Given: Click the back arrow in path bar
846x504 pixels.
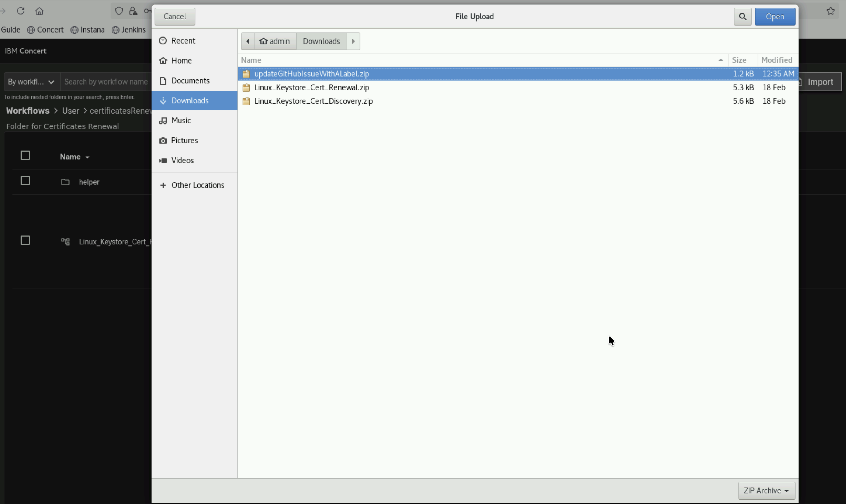Looking at the screenshot, I should [248, 41].
